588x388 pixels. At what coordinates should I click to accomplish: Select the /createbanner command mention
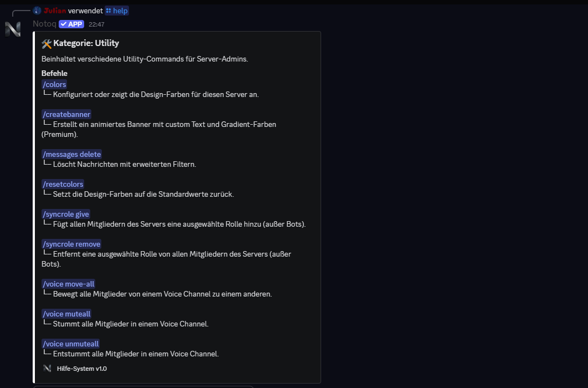click(x=66, y=114)
